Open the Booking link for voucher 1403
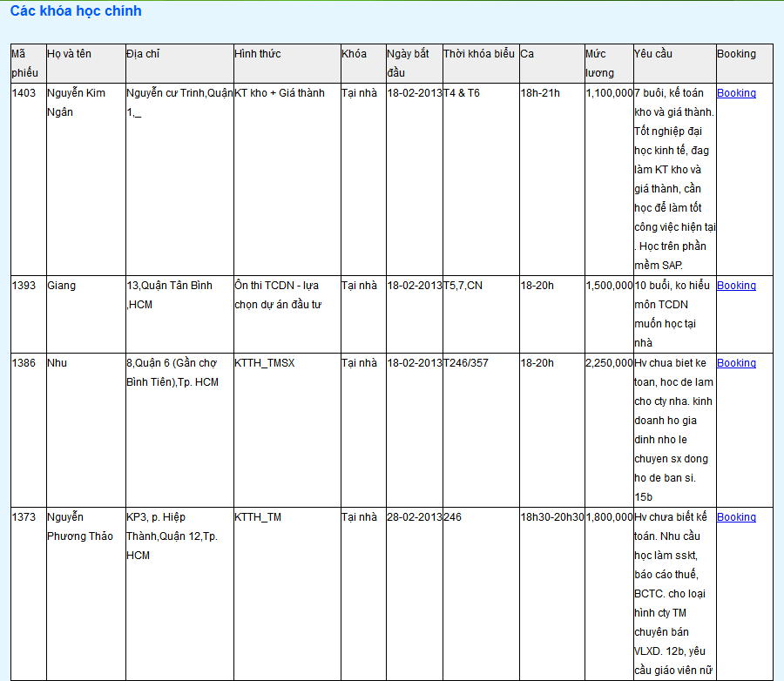The height and width of the screenshot is (681, 784). coord(736,93)
